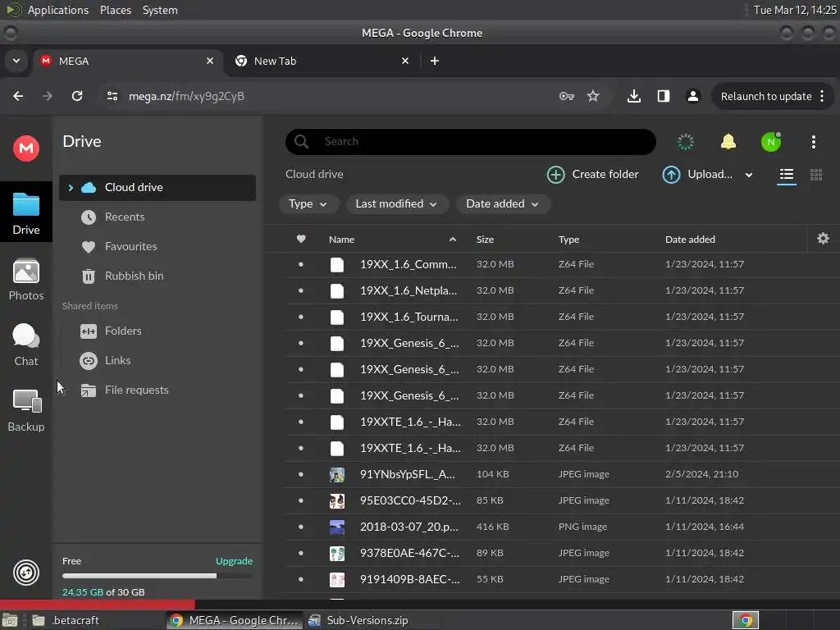Switch to grid view
The image size is (840, 630).
click(x=816, y=175)
